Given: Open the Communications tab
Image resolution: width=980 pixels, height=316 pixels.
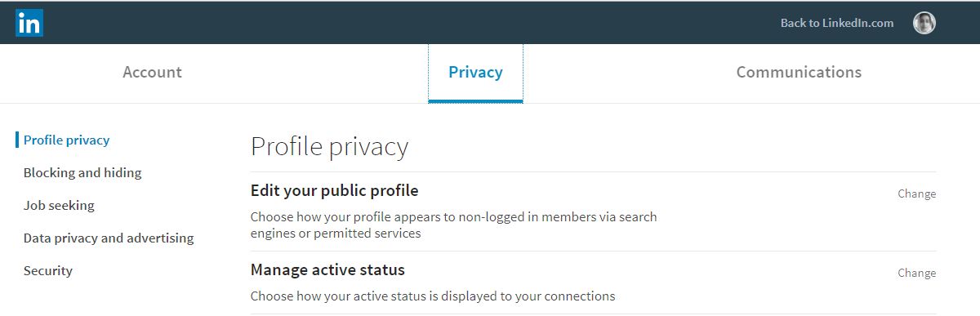Looking at the screenshot, I should pos(799,72).
